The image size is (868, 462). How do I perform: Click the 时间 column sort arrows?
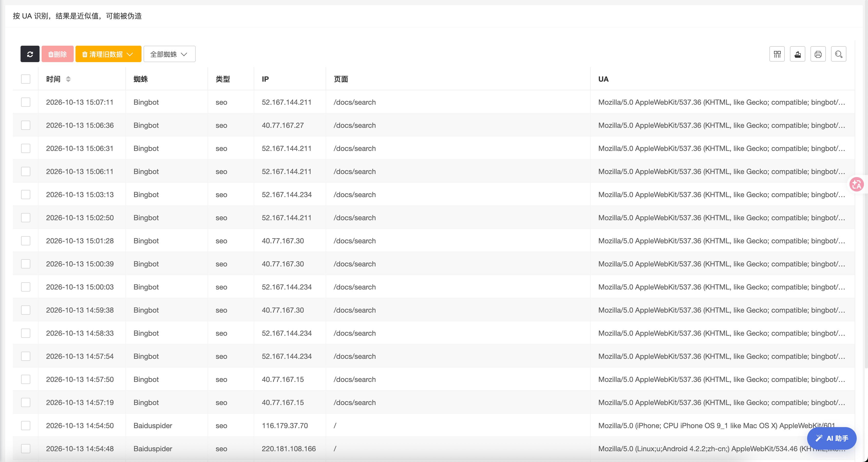(x=68, y=79)
